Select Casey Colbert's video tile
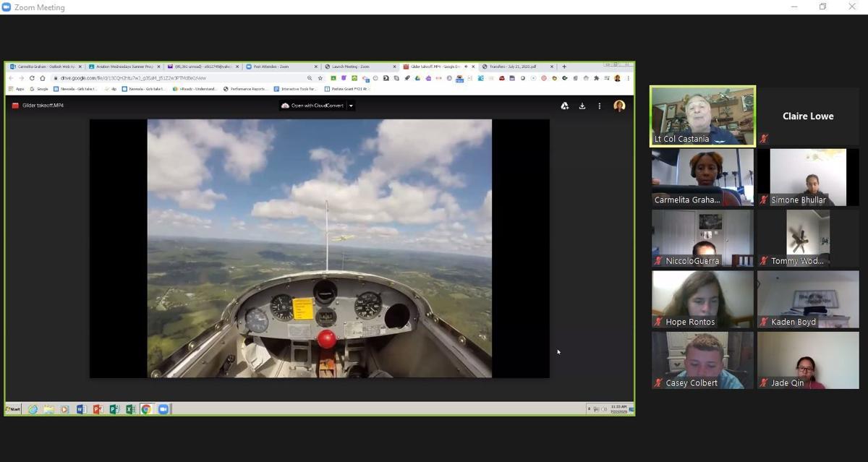The width and height of the screenshot is (868, 462). pyautogui.click(x=702, y=360)
